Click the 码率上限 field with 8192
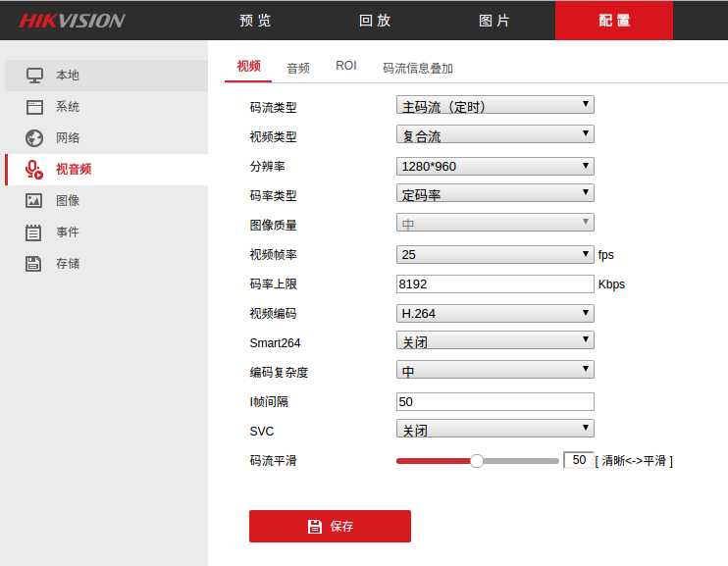This screenshot has height=566, width=728. 495,284
